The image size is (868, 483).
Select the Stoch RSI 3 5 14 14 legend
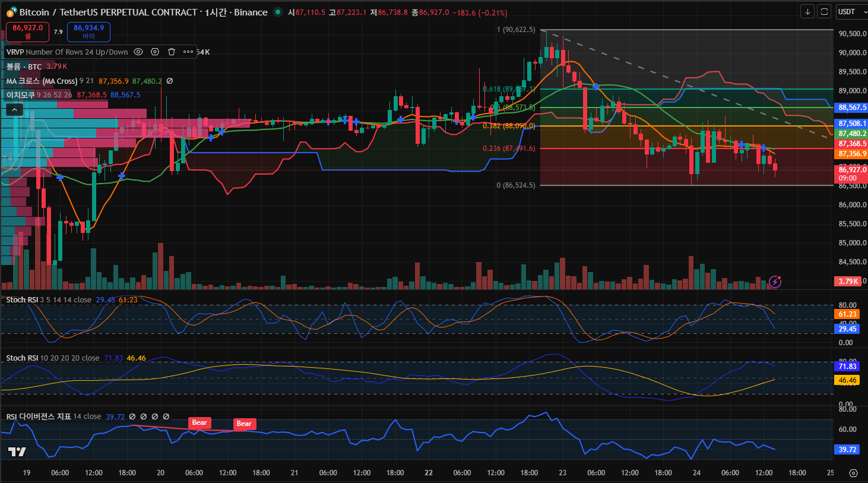pyautogui.click(x=24, y=300)
